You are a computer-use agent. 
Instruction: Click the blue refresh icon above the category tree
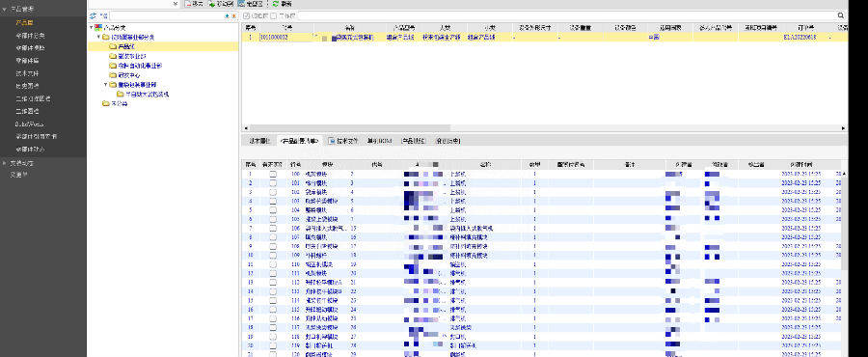point(93,16)
